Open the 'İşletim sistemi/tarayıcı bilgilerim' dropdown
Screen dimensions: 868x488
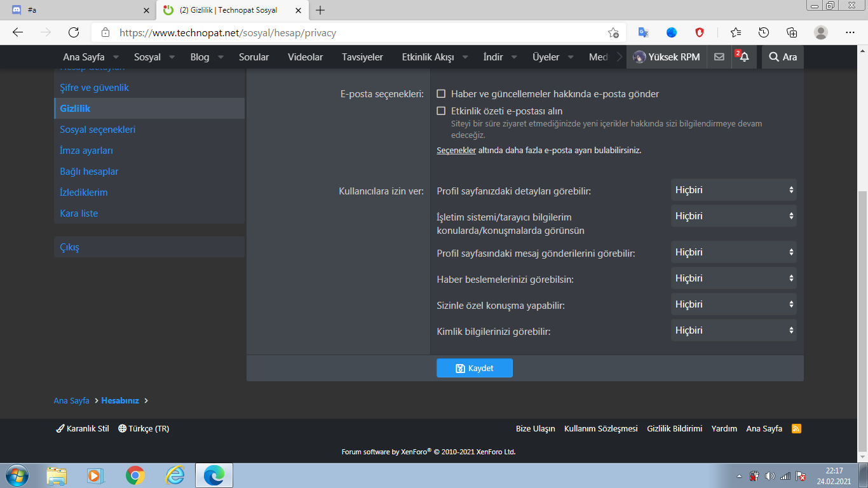[734, 216]
